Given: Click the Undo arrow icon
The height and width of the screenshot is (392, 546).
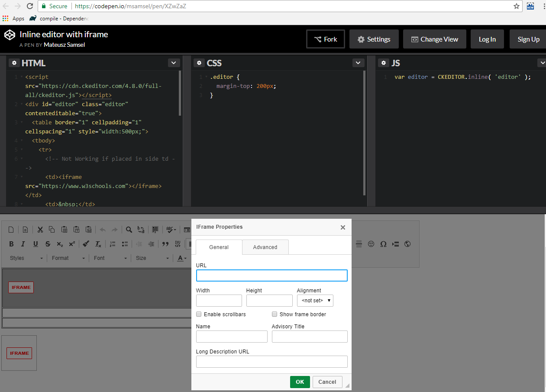Looking at the screenshot, I should 103,230.
